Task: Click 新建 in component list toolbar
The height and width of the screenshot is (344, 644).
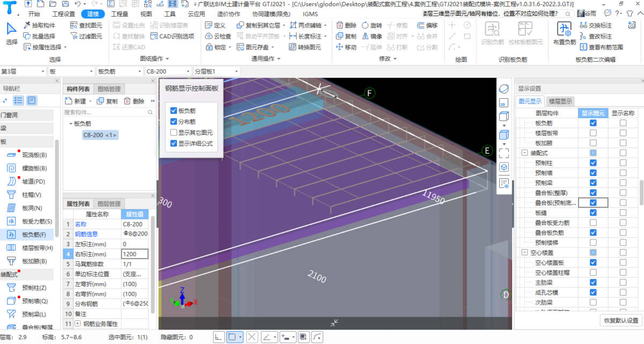Action: 76,101
